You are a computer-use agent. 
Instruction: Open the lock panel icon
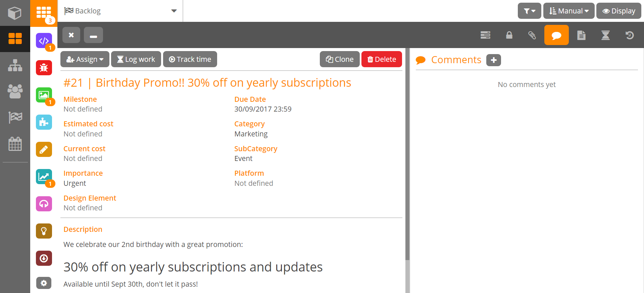pos(509,35)
